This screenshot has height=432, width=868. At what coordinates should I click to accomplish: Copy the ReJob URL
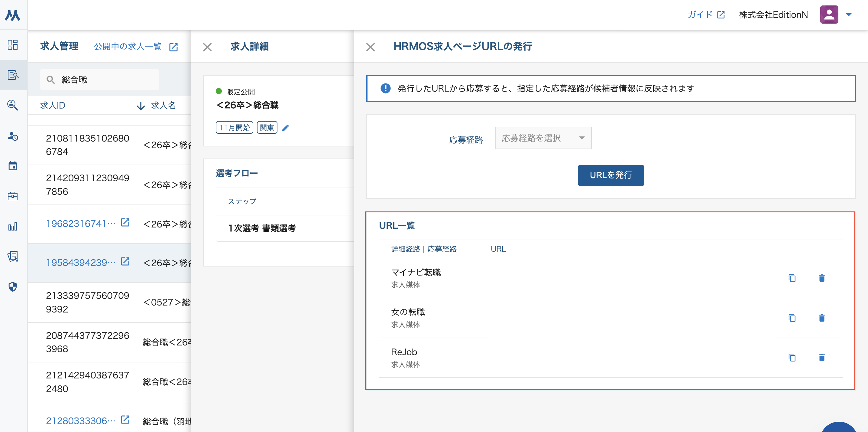(792, 358)
